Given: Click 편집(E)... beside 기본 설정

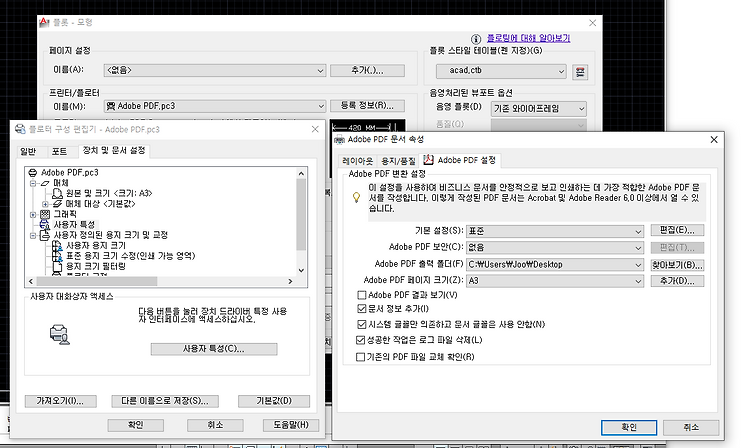Looking at the screenshot, I should (677, 230).
